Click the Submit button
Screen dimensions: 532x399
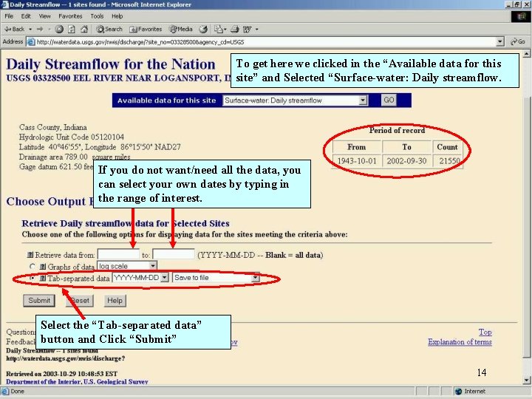pos(39,301)
